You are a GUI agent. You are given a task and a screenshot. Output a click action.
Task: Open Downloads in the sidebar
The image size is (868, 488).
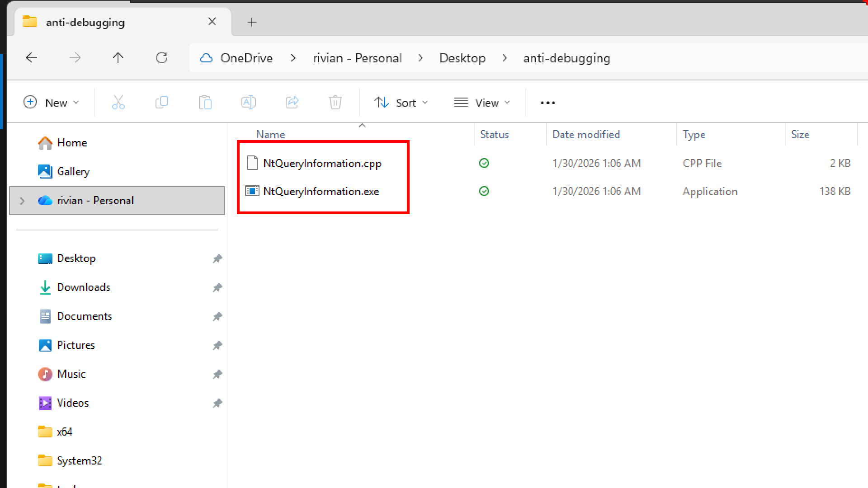coord(84,287)
